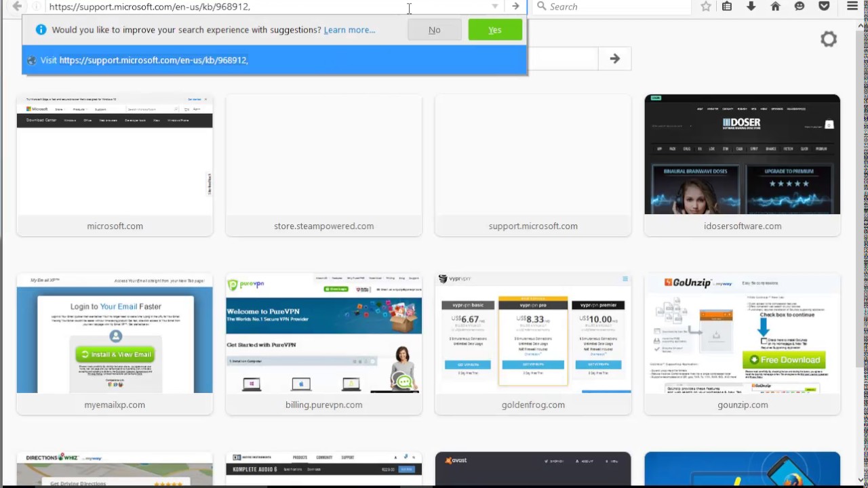Click the smiley chat icon in toolbar
Image resolution: width=868 pixels, height=488 pixels.
(800, 6)
